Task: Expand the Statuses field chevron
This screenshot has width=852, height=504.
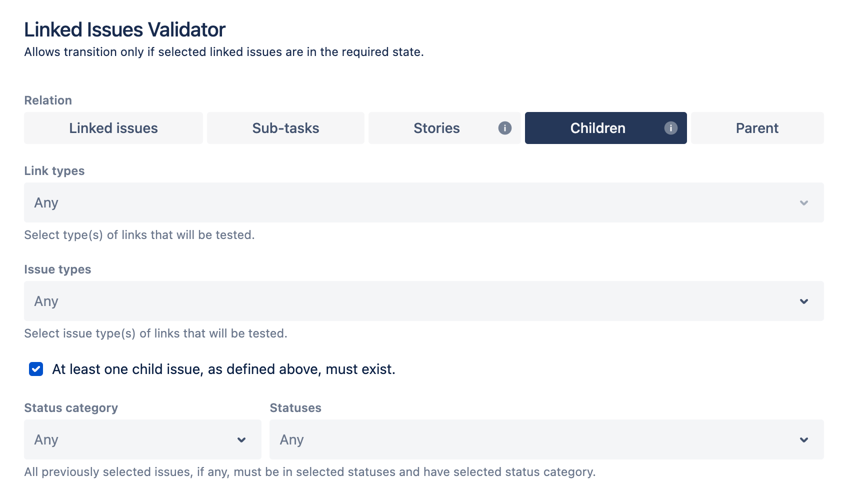Action: click(x=803, y=439)
